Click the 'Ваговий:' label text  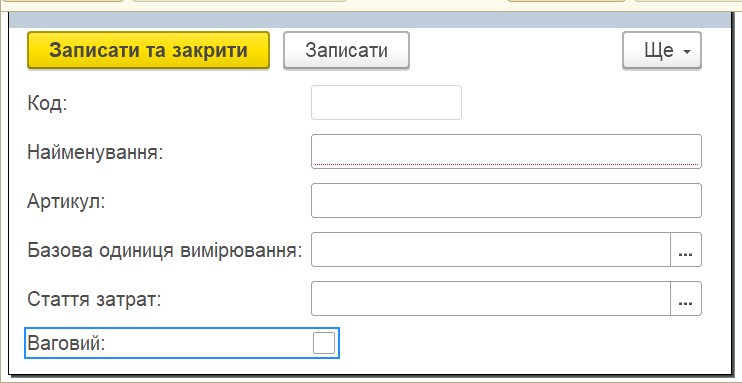66,343
